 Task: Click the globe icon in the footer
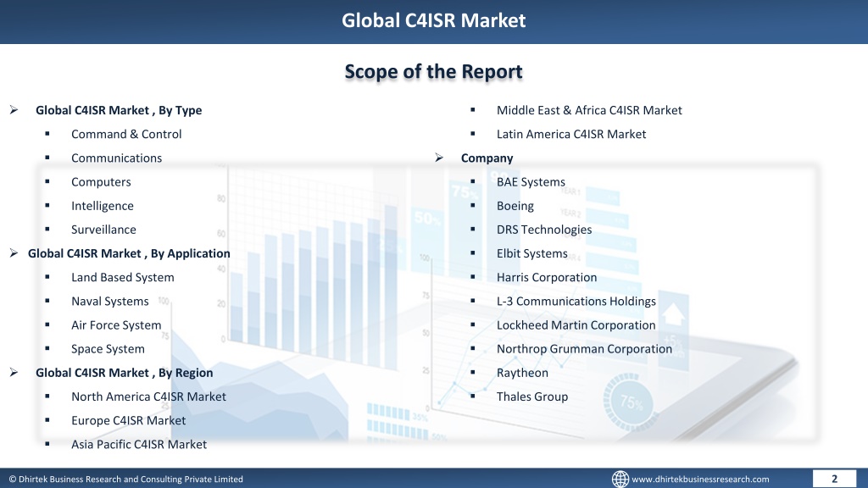pyautogui.click(x=620, y=480)
